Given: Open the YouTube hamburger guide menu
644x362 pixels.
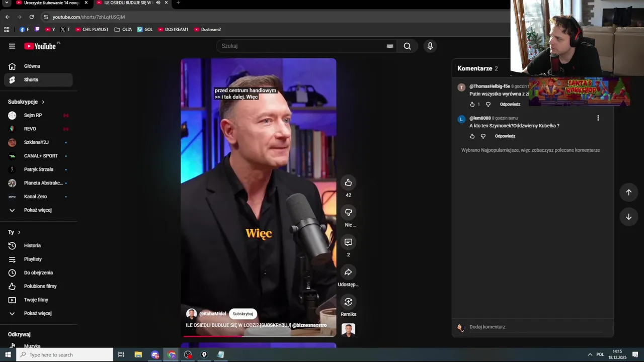Looking at the screenshot, I should point(12,46).
